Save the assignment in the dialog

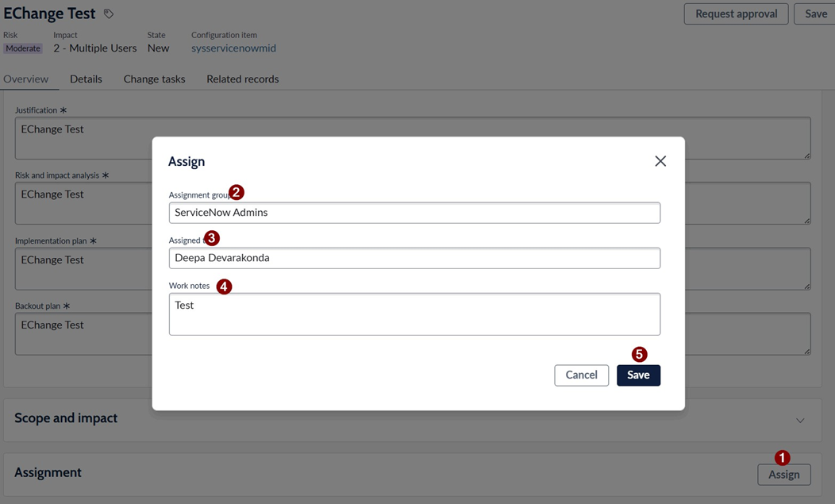(x=638, y=375)
